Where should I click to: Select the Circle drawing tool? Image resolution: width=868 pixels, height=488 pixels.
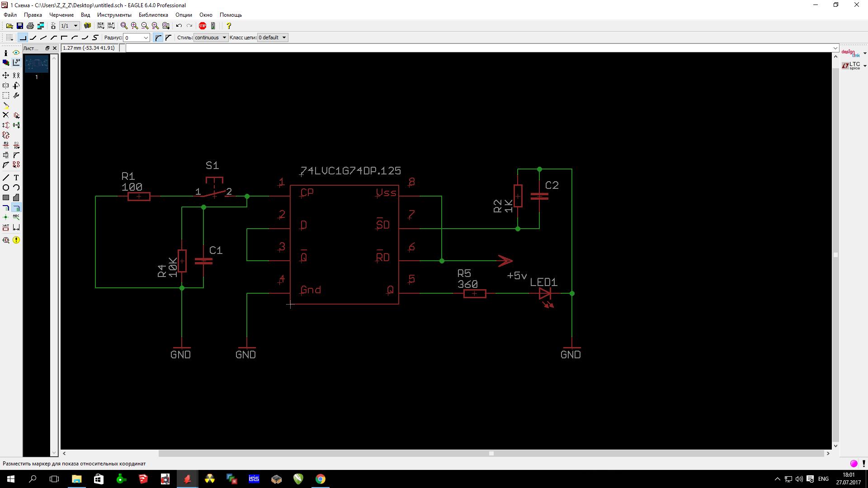pyautogui.click(x=6, y=188)
